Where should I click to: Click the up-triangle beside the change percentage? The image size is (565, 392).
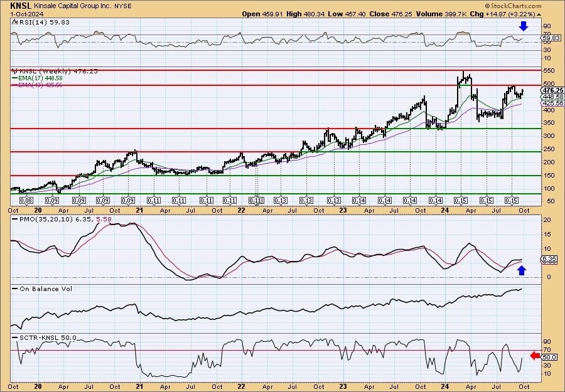pyautogui.click(x=539, y=14)
